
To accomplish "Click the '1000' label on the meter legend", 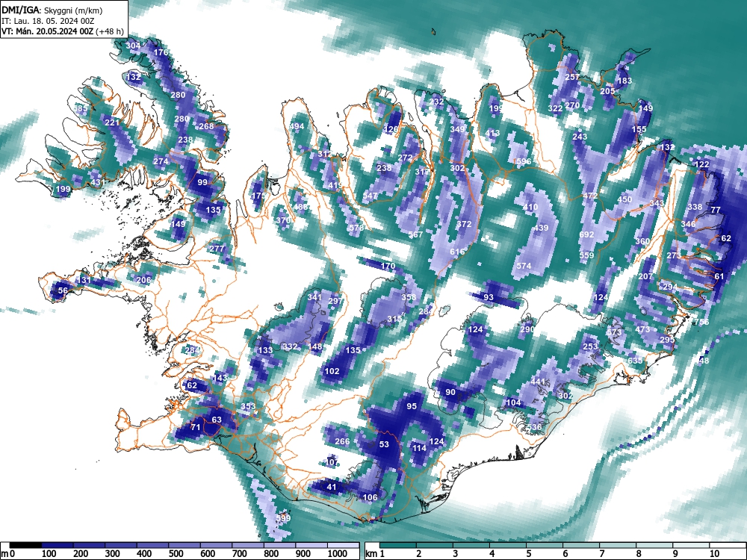I will [x=338, y=554].
